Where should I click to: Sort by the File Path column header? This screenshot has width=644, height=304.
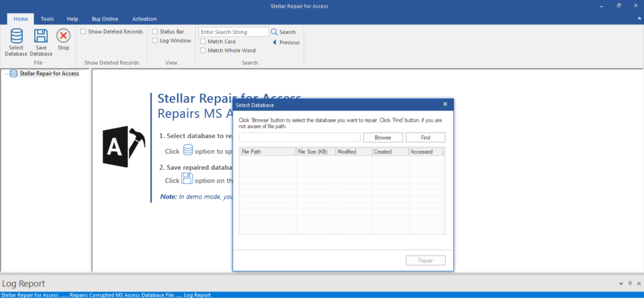tap(268, 152)
